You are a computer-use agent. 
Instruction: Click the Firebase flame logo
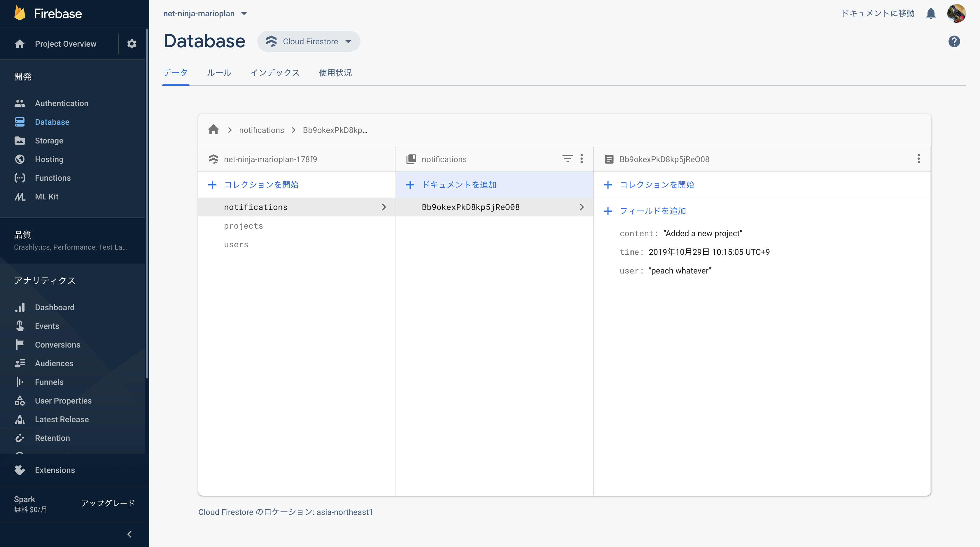20,13
